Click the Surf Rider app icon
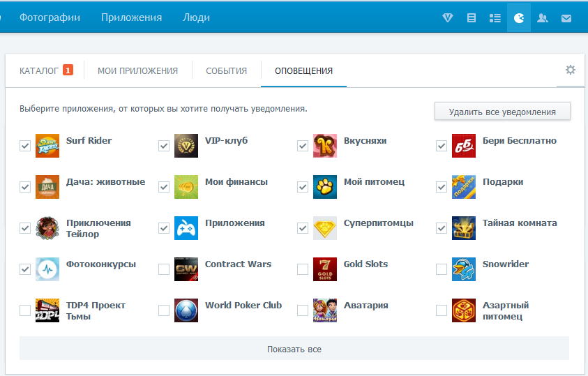The width and height of the screenshot is (588, 376). point(47,146)
